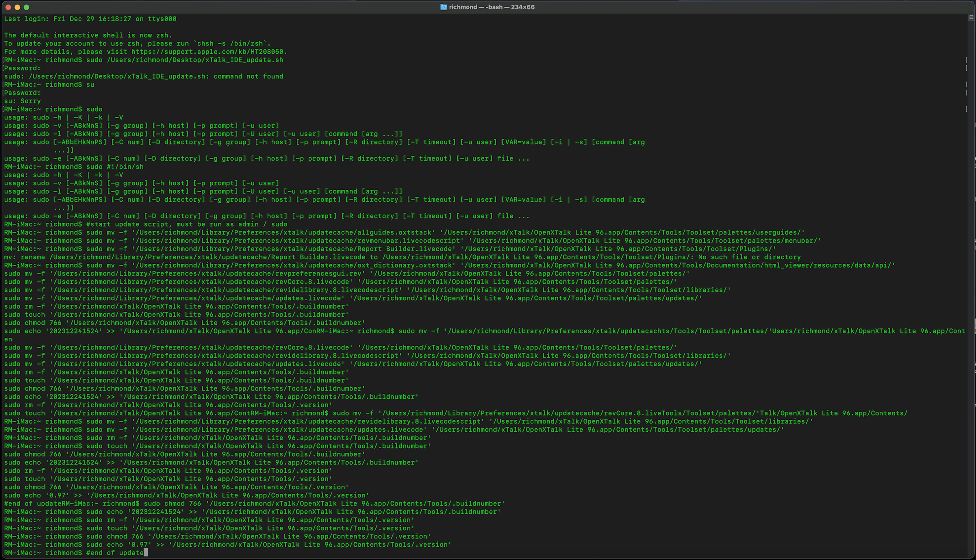Click the '#start update script, must be run as admin' line

146,224
